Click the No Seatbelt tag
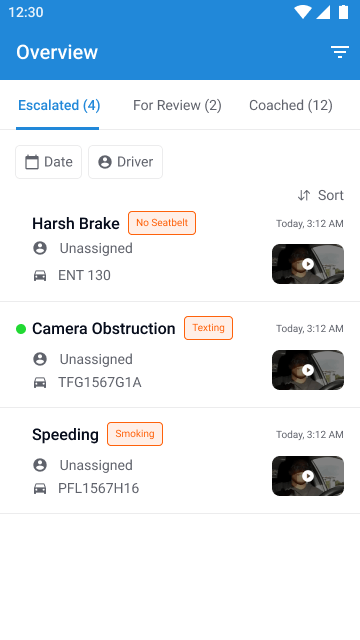This screenshot has height=640, width=360. (x=162, y=223)
